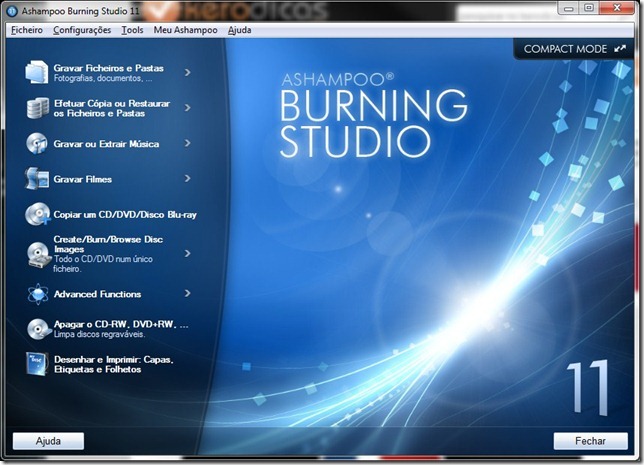Click the Ashampoo app icon in title bar
The width and height of the screenshot is (644, 465).
point(12,11)
